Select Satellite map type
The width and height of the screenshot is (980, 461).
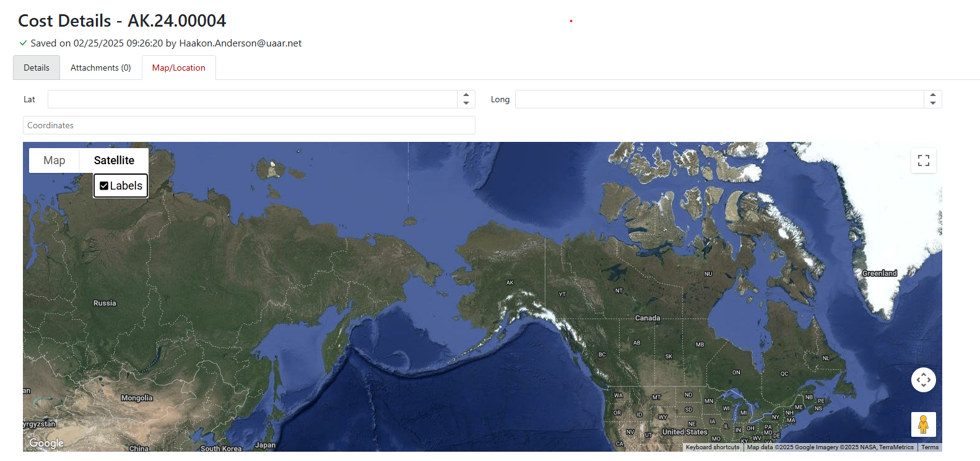pyautogui.click(x=114, y=160)
